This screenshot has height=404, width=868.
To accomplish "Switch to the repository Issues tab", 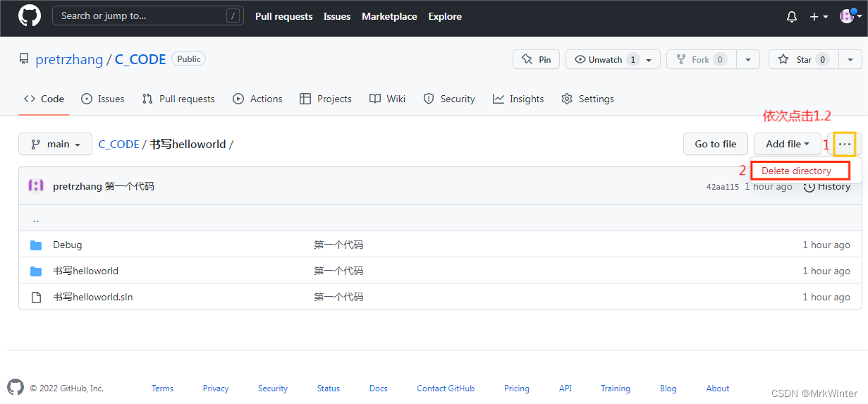I will coord(103,99).
